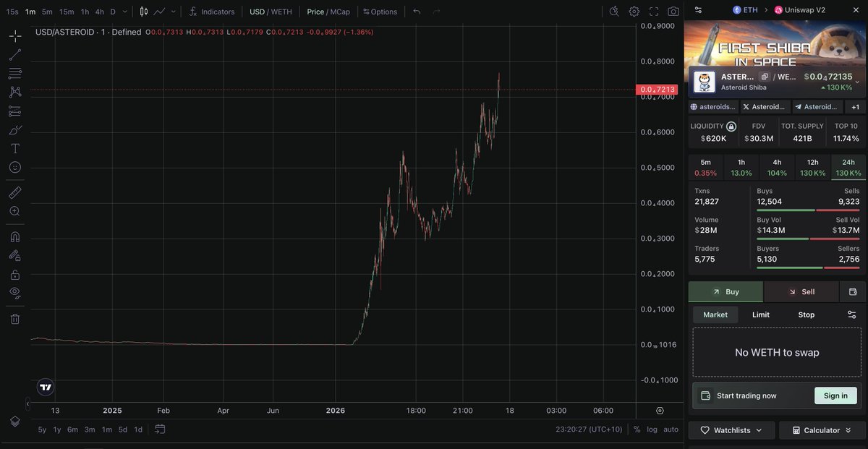Select the 5m timeframe
The width and height of the screenshot is (868, 449).
tap(47, 12)
